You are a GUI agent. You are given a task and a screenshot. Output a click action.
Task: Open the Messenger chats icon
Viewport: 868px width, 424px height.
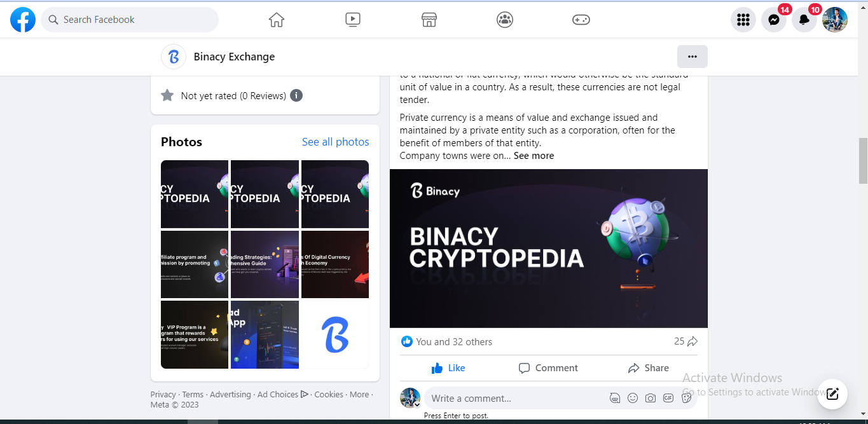[773, 20]
